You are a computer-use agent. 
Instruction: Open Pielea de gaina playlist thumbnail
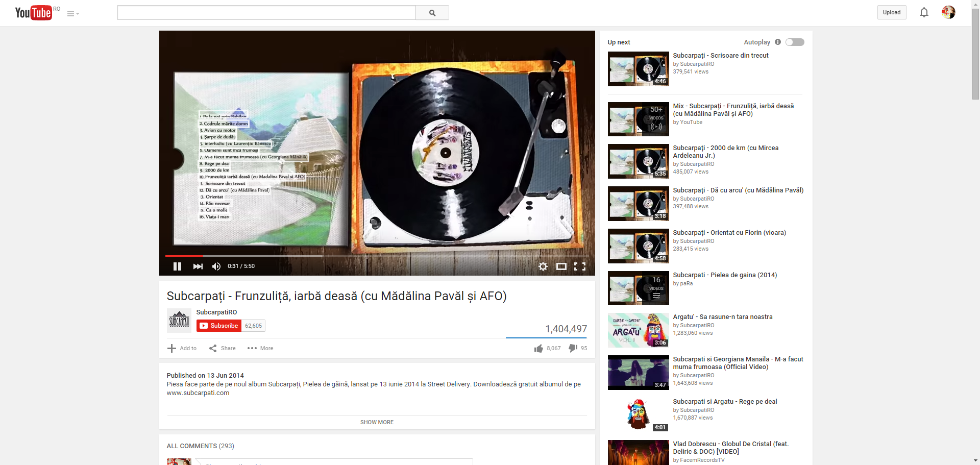coord(639,288)
